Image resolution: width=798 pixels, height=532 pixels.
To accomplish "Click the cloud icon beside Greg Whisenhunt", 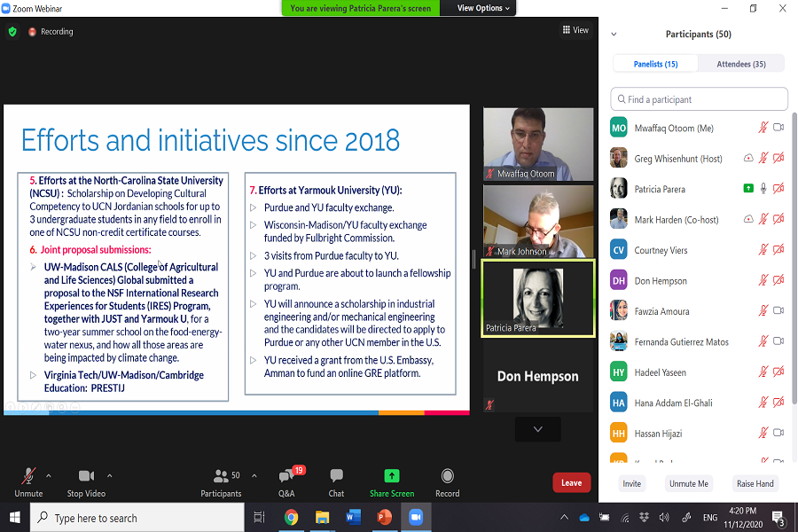I will point(748,159).
